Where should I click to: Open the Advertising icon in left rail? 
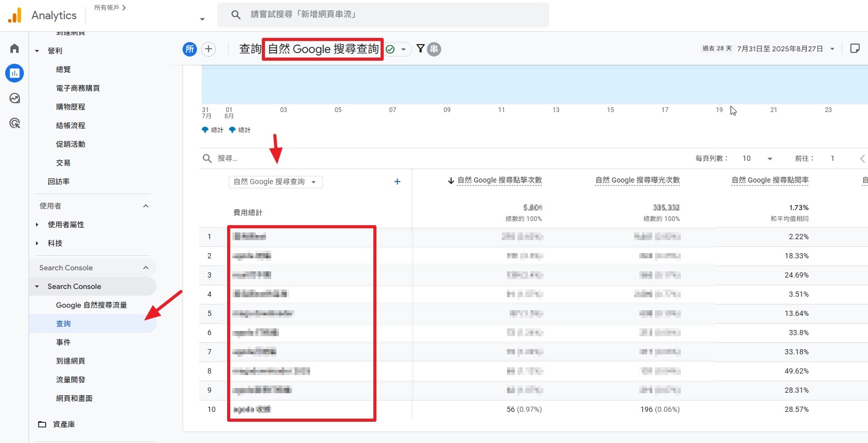click(x=15, y=123)
